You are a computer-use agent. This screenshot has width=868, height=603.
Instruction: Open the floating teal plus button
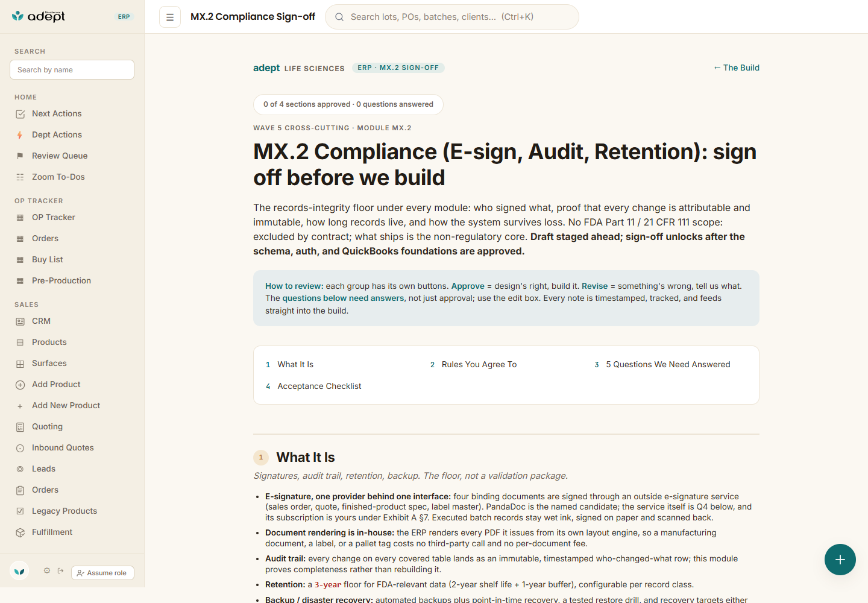pyautogui.click(x=840, y=560)
